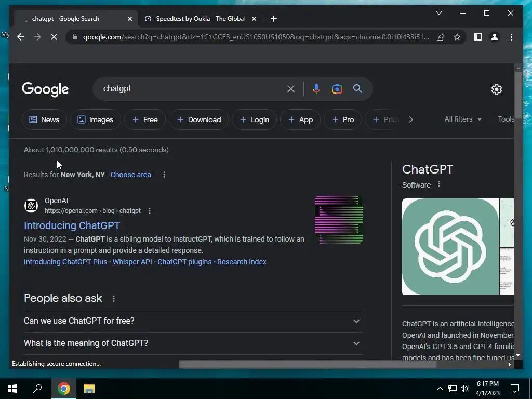Open the side panel icon in Chrome toolbar
Screen dimensions: 532x399
point(478,37)
